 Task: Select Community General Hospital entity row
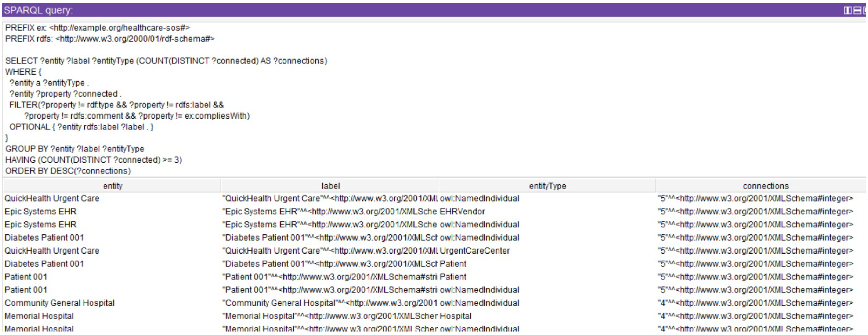click(x=60, y=303)
